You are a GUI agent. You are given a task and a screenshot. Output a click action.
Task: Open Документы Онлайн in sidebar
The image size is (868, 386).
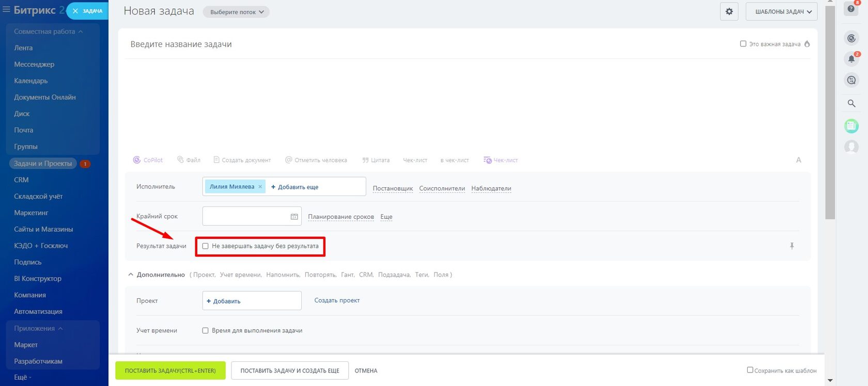pyautogui.click(x=45, y=97)
